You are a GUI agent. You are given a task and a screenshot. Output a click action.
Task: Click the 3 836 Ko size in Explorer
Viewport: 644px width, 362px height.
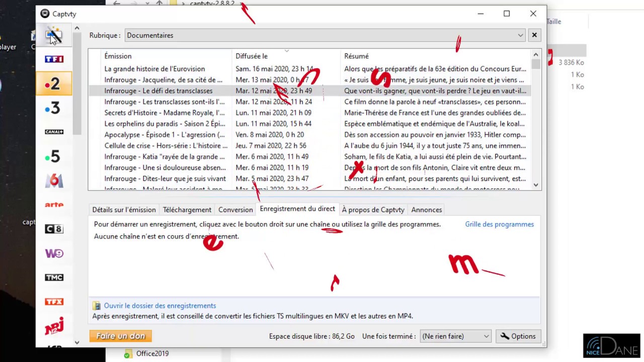click(x=571, y=62)
